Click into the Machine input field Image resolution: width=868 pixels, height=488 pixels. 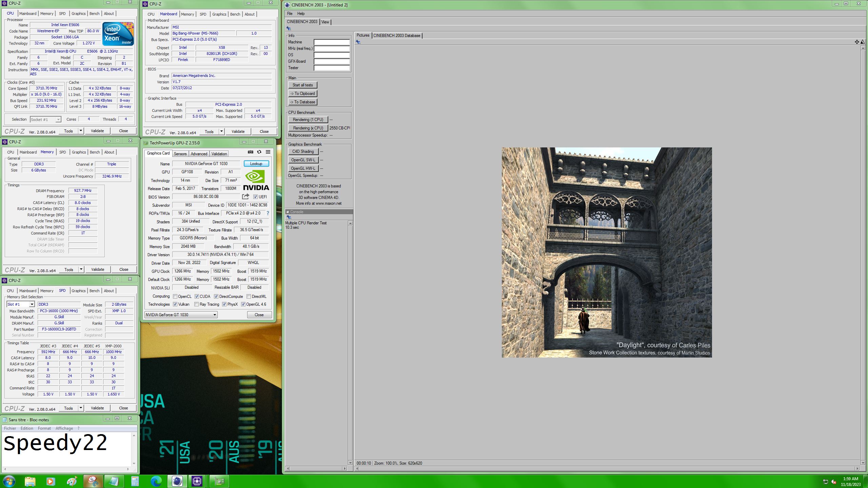[332, 42]
